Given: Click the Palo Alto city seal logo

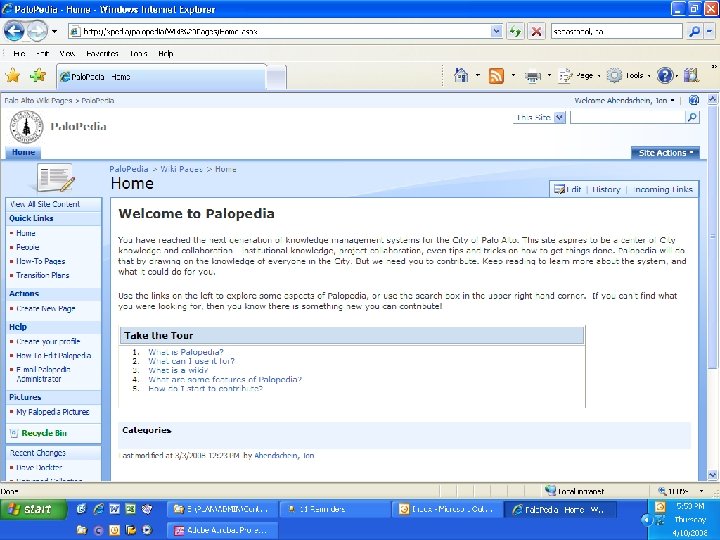Looking at the screenshot, I should coord(27,127).
